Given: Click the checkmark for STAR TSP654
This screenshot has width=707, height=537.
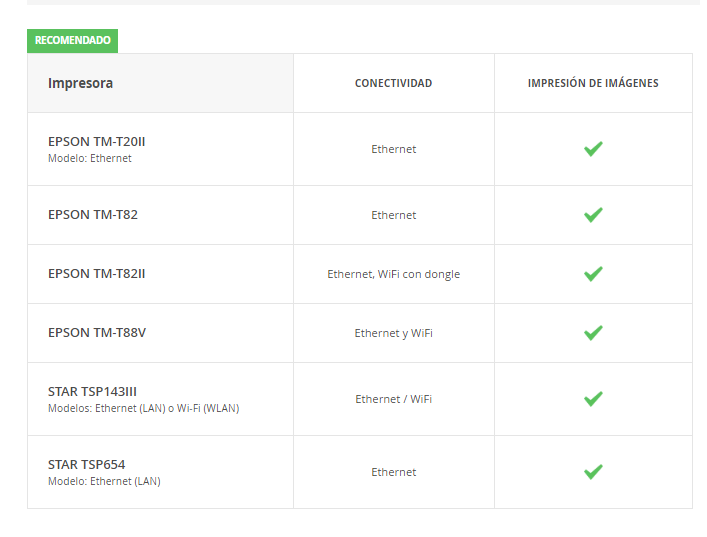Looking at the screenshot, I should click(593, 472).
